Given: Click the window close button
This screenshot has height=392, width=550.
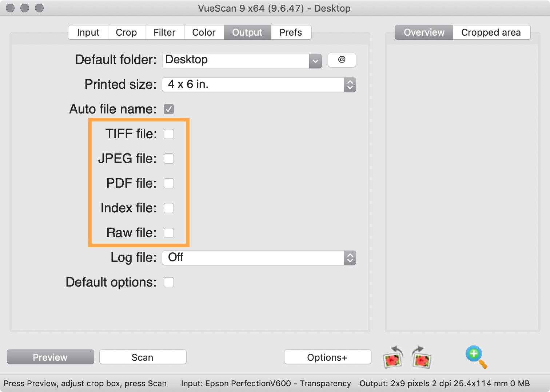Looking at the screenshot, I should pos(11,8).
